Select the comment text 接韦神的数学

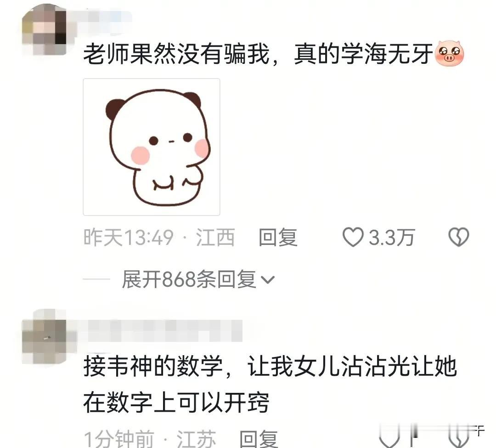tap(153, 366)
